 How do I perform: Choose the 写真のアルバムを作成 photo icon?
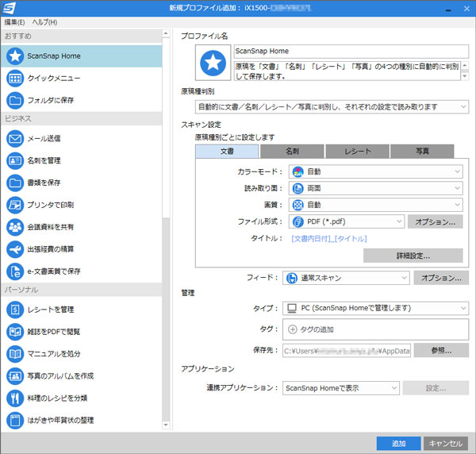point(15,376)
